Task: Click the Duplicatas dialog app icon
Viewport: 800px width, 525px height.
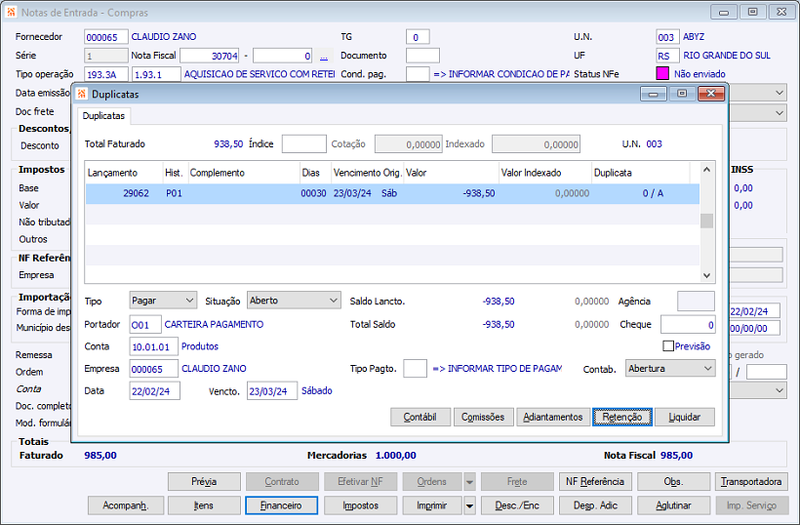Action: click(x=82, y=94)
